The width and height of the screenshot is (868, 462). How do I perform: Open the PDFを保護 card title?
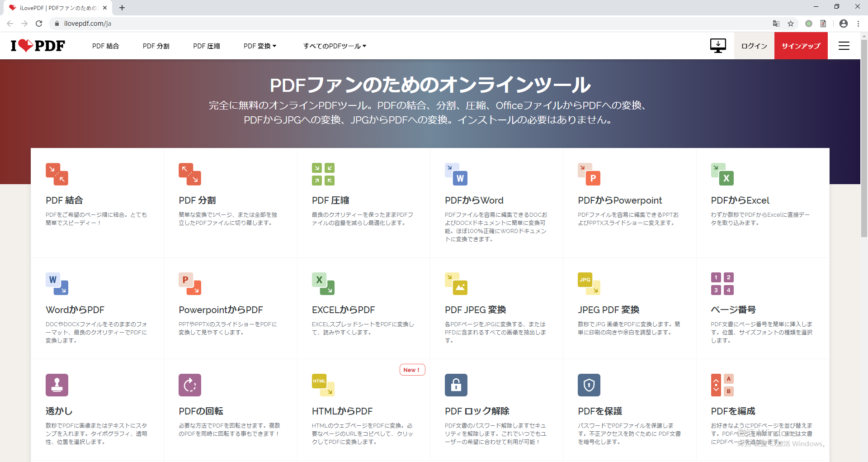click(600, 411)
